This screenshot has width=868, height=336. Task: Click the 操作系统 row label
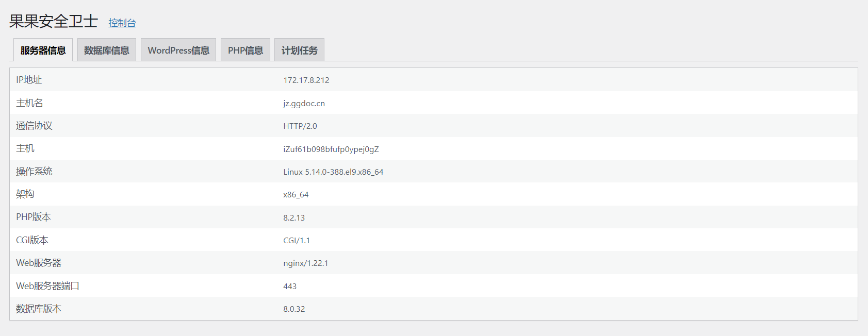(34, 172)
